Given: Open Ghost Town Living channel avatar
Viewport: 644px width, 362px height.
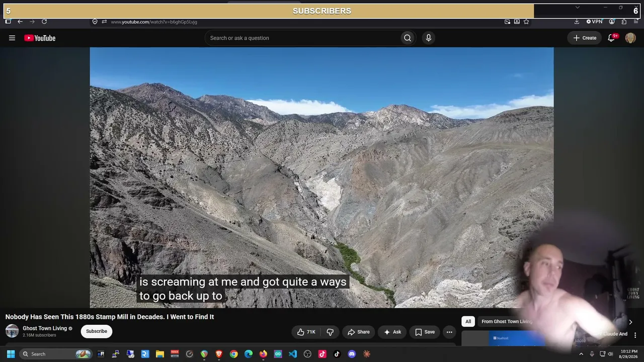Looking at the screenshot, I should tap(12, 331).
